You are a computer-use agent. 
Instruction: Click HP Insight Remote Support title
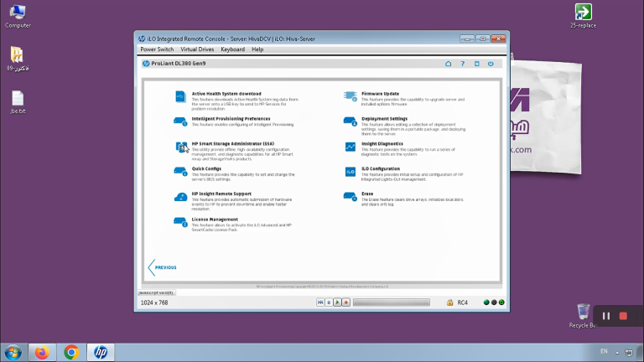221,194
